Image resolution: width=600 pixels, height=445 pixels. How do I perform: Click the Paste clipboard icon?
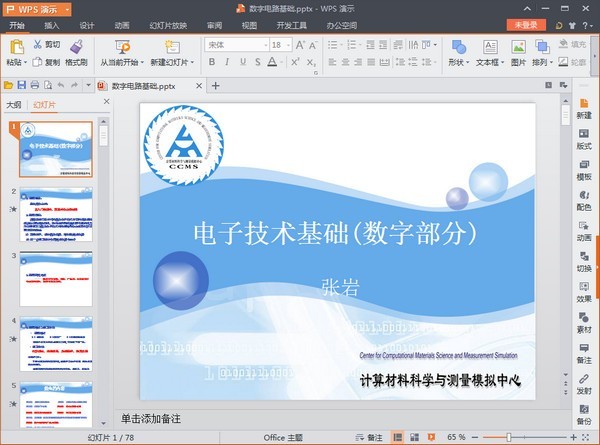click(x=16, y=47)
